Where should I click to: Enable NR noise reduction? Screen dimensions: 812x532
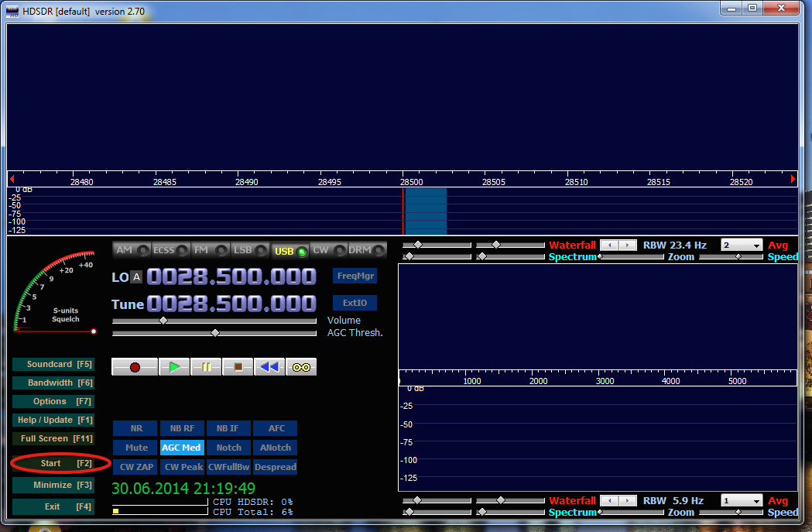click(x=136, y=428)
